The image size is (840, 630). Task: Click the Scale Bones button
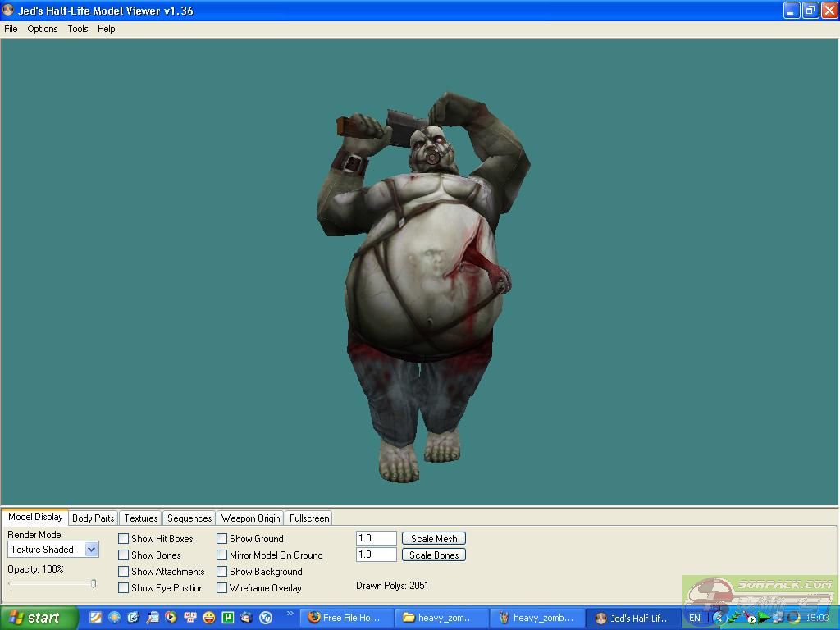[x=434, y=555]
